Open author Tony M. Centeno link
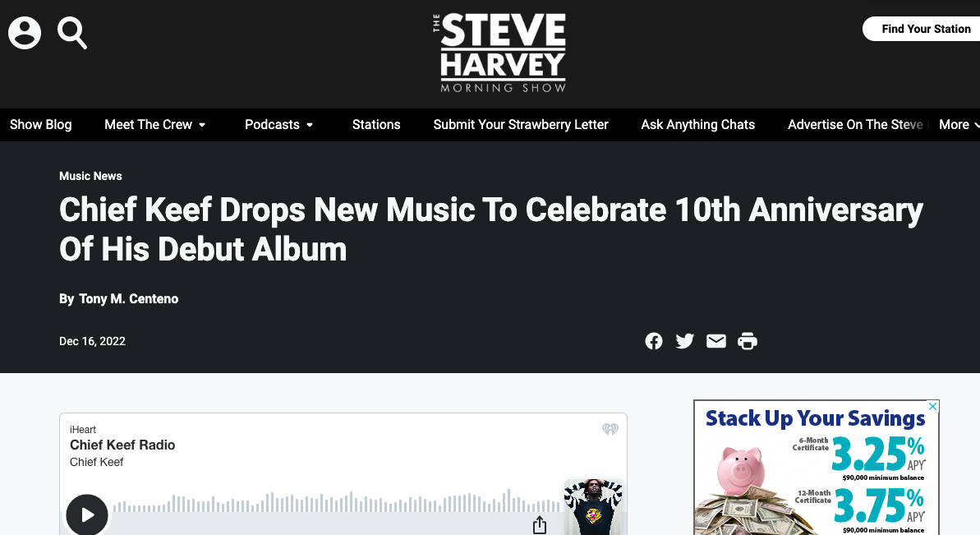Image resolution: width=980 pixels, height=535 pixels. [129, 299]
